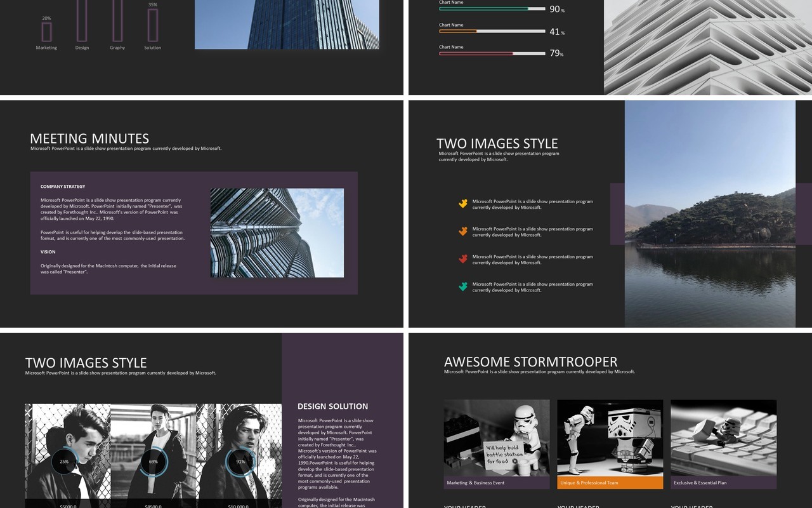Click the large 90 percentage value

[555, 9]
